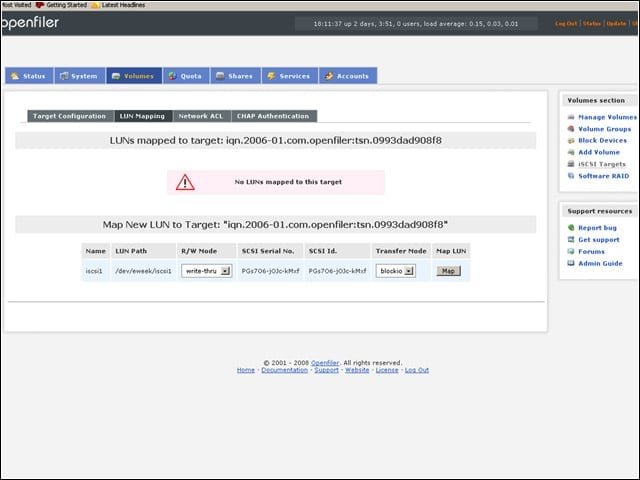Click the Shares tab icon
This screenshot has height=480, width=640.
pyautogui.click(x=220, y=76)
